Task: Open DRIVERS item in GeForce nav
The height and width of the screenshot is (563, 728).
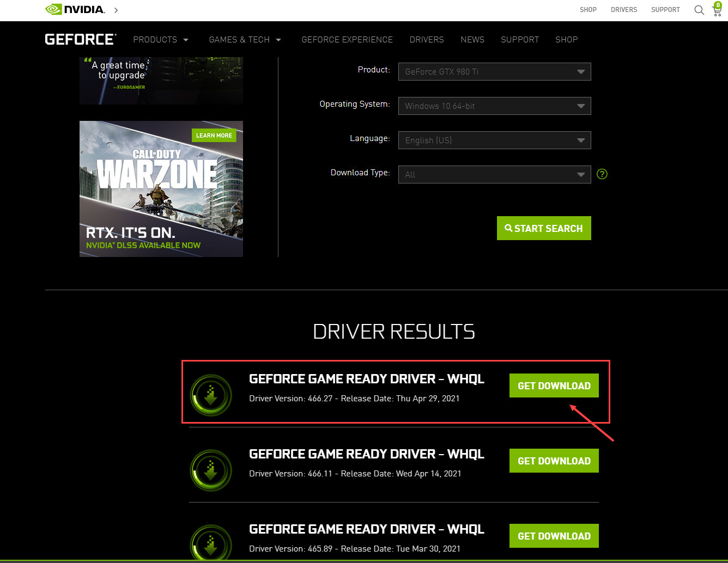Action: pos(427,40)
